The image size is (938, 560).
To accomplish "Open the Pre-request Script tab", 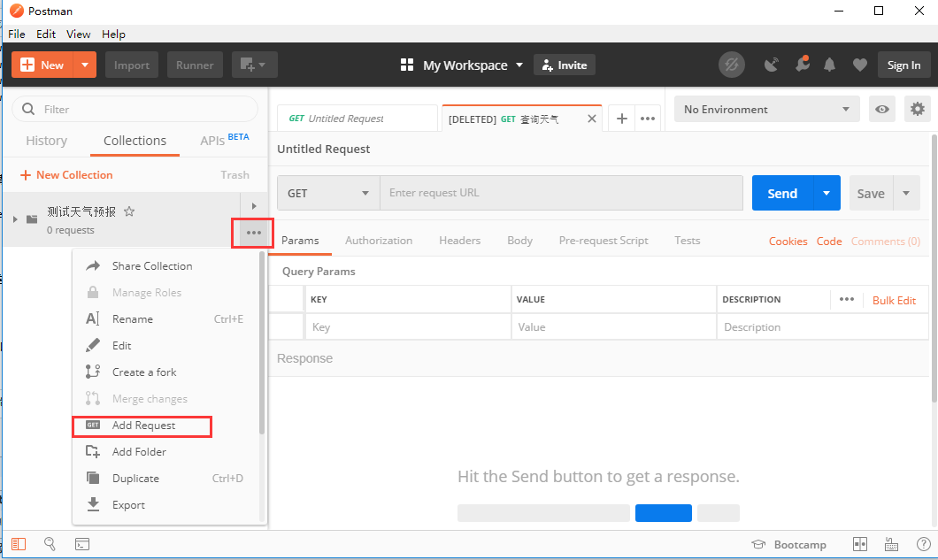I will [x=604, y=241].
